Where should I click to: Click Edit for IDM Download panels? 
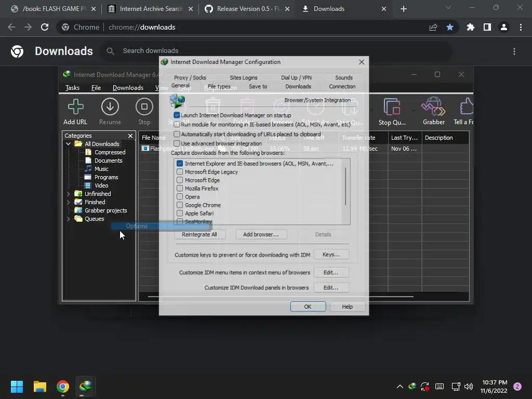tap(331, 288)
